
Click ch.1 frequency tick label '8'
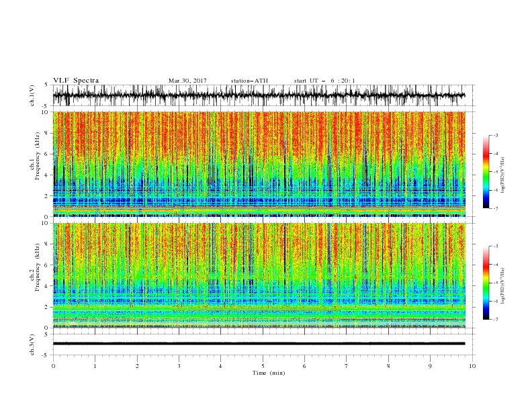tap(47, 133)
